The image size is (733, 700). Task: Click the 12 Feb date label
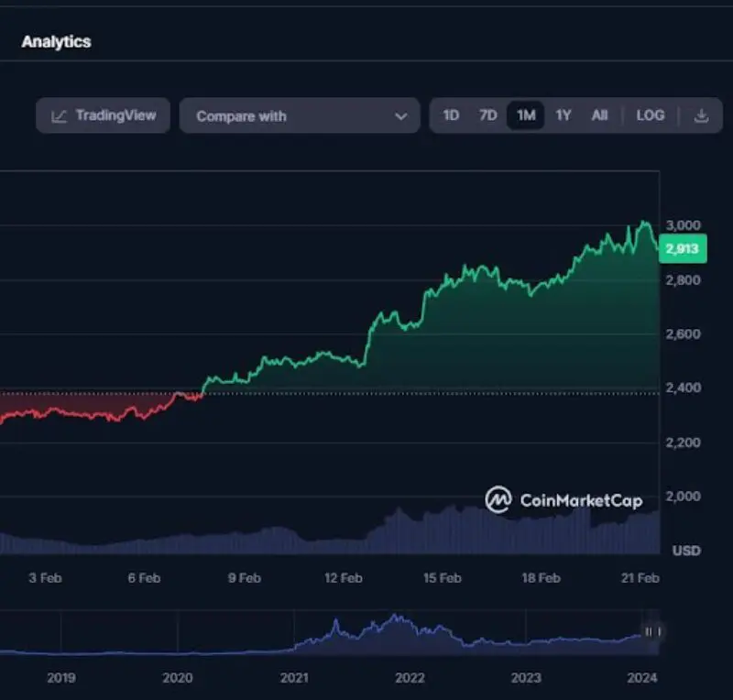(x=344, y=578)
